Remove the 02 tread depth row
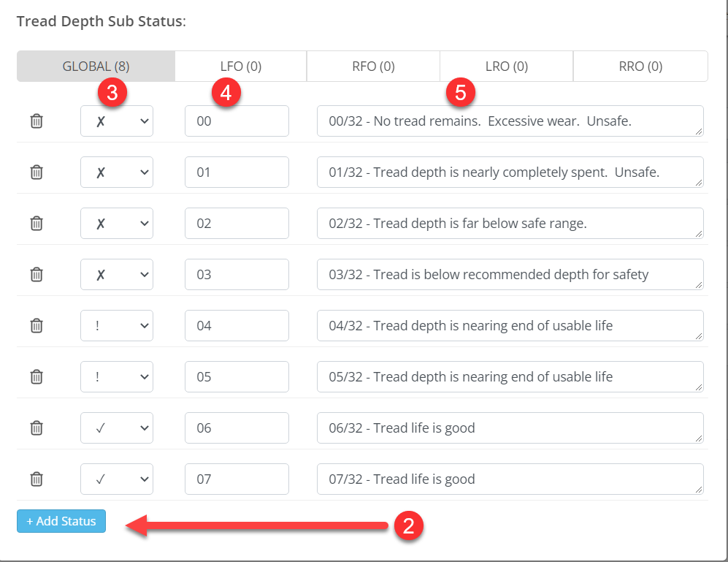The width and height of the screenshot is (728, 562). (37, 224)
